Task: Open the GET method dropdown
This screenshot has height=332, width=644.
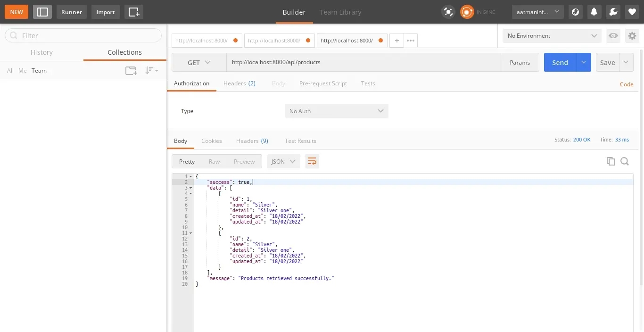Action: tap(199, 62)
